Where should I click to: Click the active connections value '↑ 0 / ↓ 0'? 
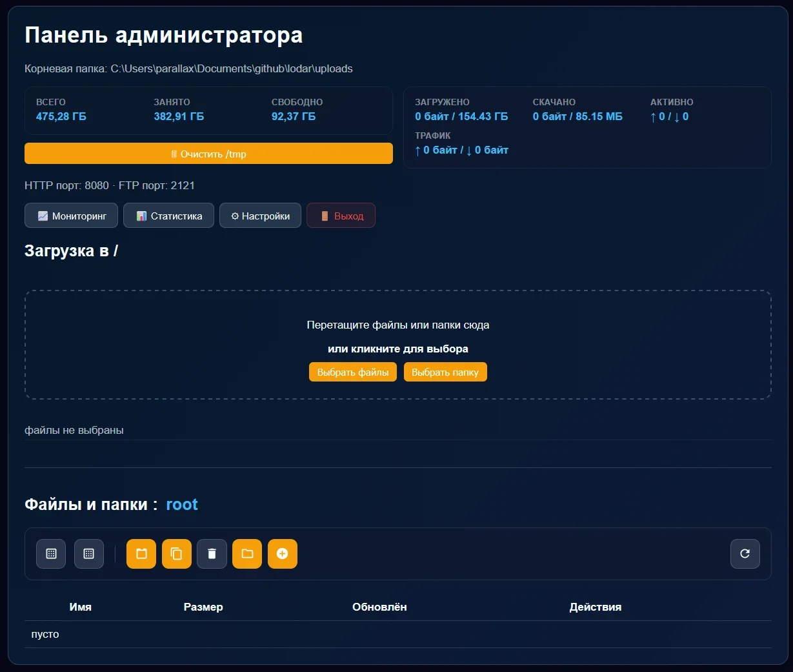point(670,116)
